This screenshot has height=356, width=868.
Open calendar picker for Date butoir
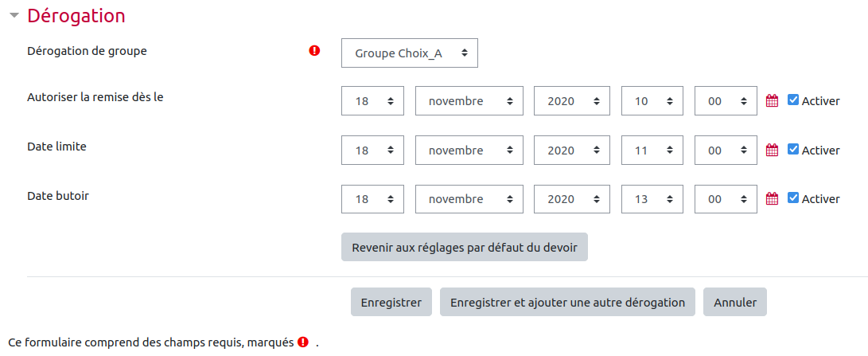[x=771, y=198]
